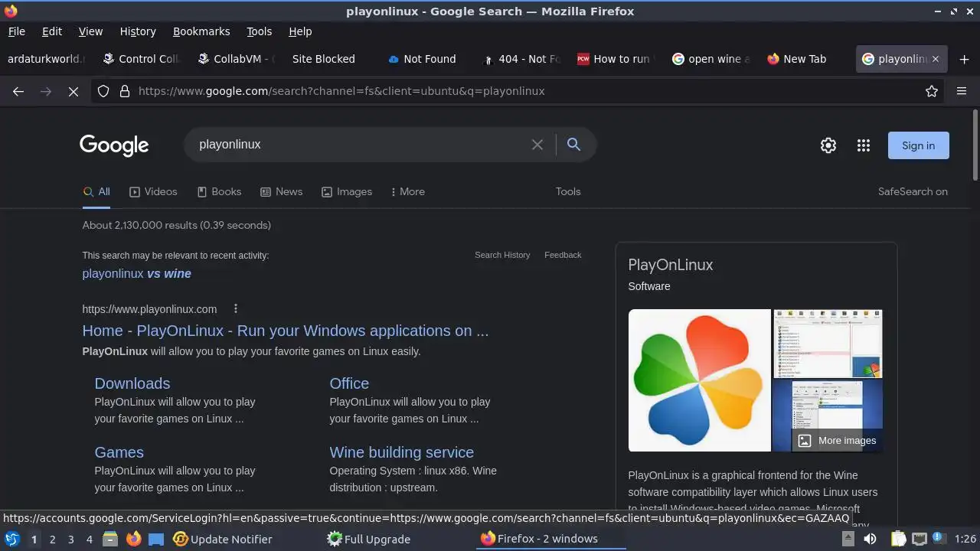Switch to the ardaturkworld tab
The image size is (980, 551).
pos(46,59)
